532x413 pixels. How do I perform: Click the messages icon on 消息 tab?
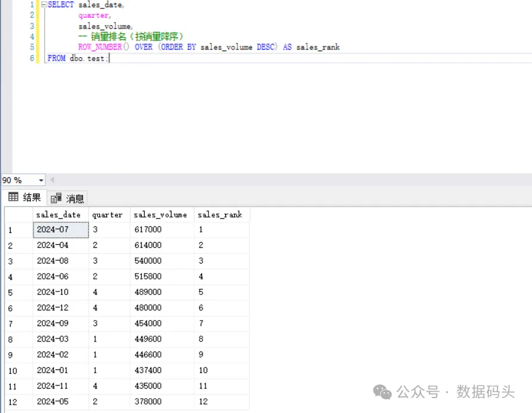(56, 198)
